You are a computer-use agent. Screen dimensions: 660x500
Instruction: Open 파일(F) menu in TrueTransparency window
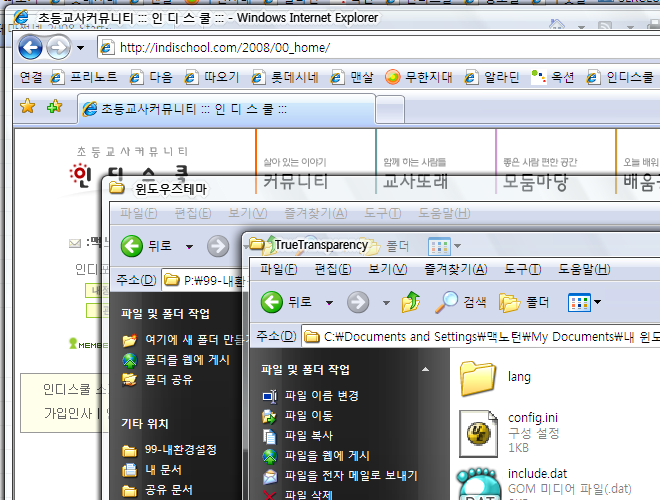(x=278, y=269)
